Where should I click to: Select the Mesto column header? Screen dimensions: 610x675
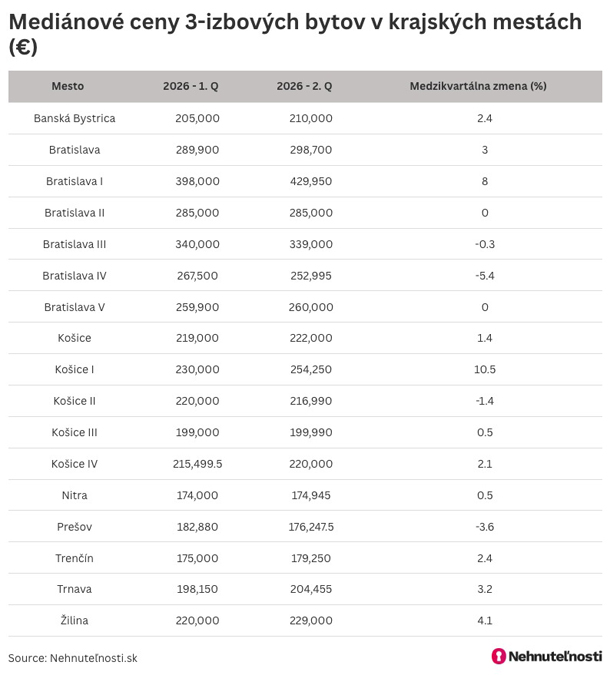tap(68, 86)
